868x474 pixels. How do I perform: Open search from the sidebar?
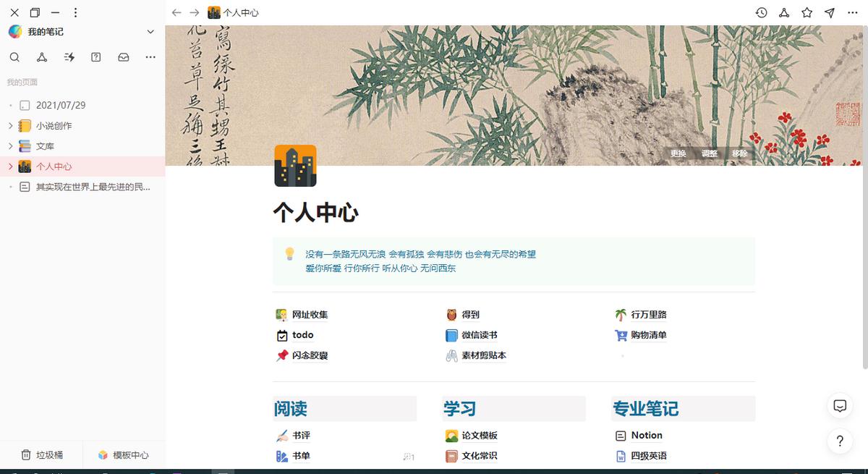click(x=14, y=57)
